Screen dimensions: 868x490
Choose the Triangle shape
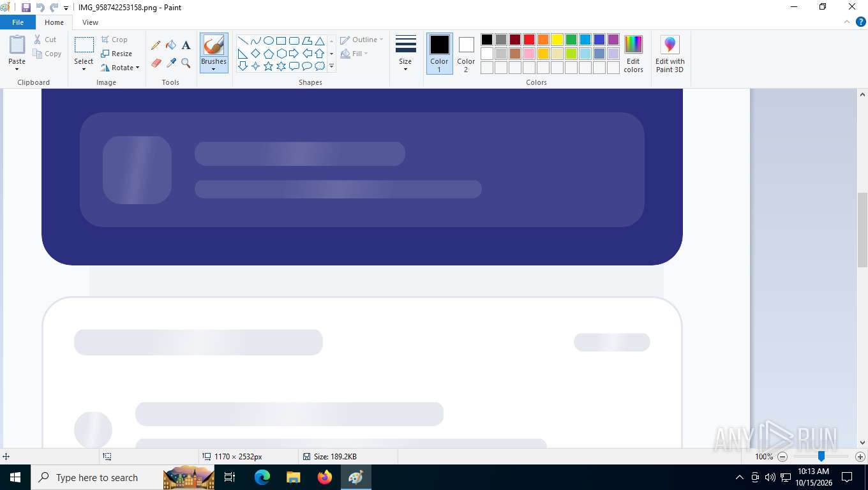(320, 41)
